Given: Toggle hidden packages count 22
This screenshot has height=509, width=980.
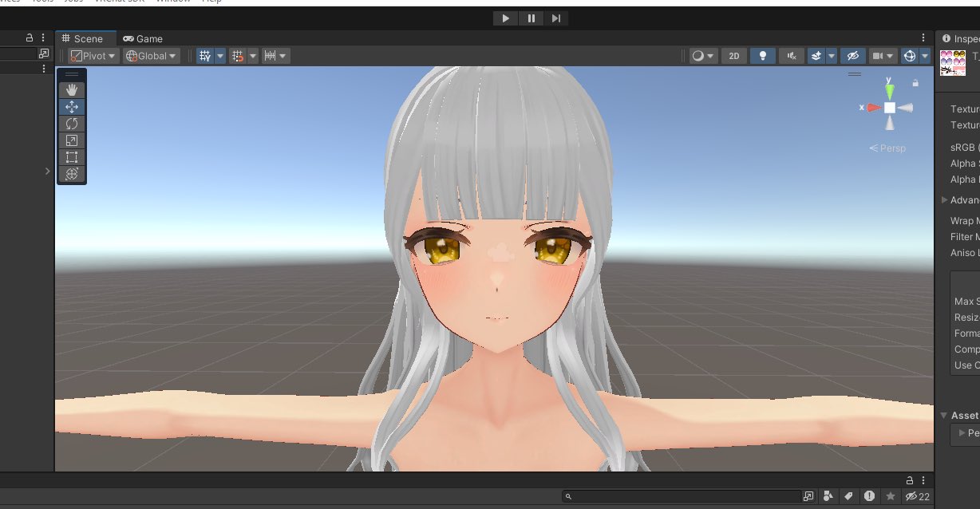Looking at the screenshot, I should (917, 496).
